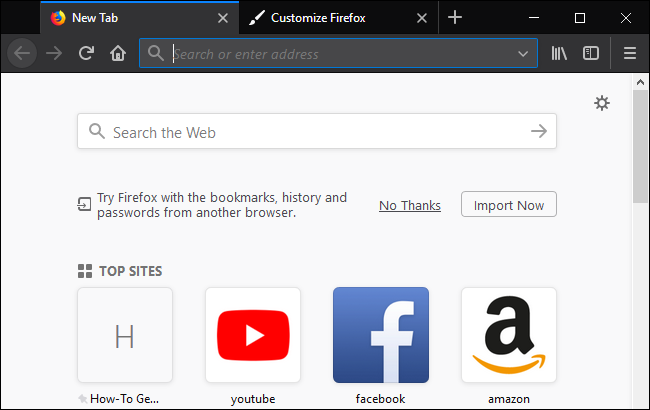The width and height of the screenshot is (650, 410).
Task: Close the Customize Firefox tab
Action: (x=421, y=18)
